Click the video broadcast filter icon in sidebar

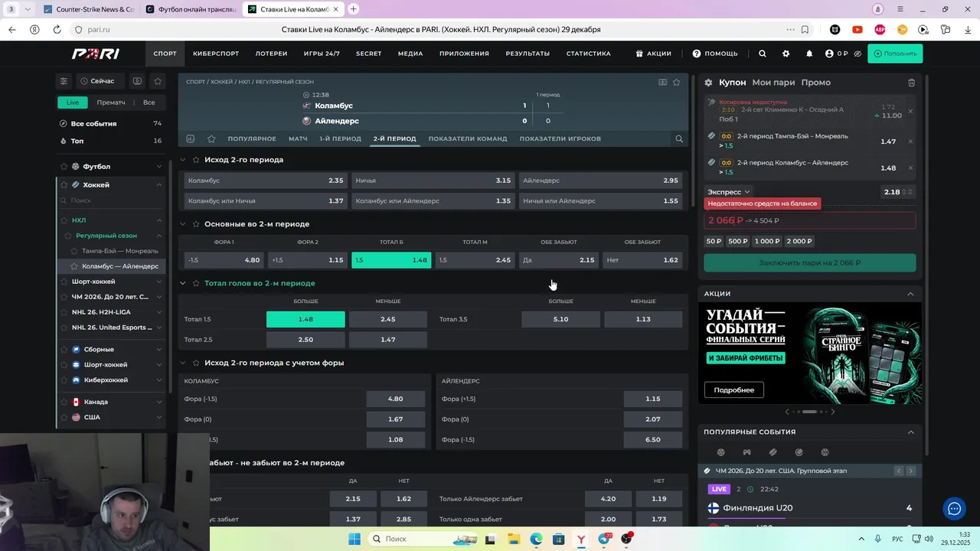click(137, 81)
